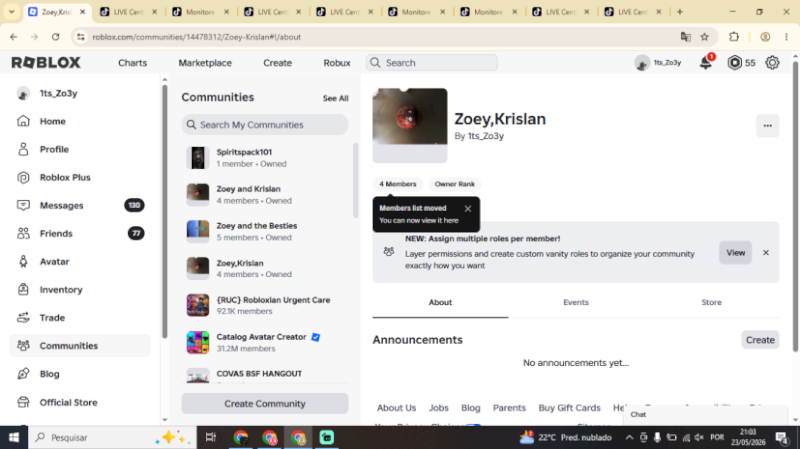Click the Roblox top Search field
The height and width of the screenshot is (449, 800).
pyautogui.click(x=432, y=63)
